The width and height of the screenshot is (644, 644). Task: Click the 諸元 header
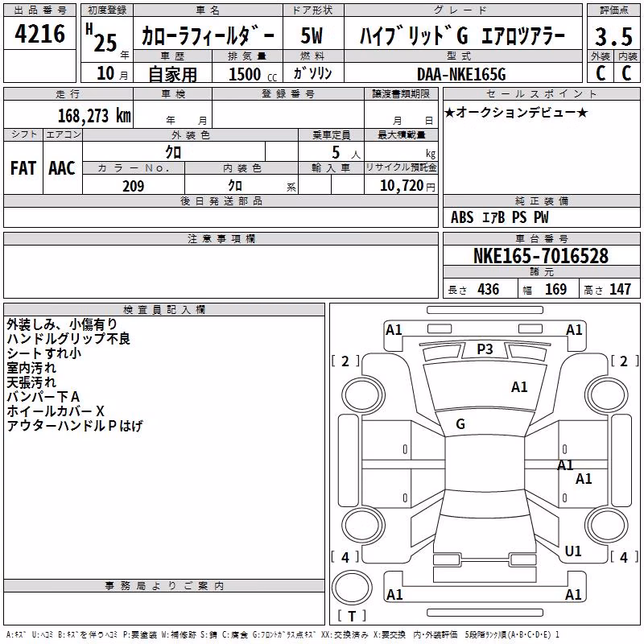tap(541, 271)
